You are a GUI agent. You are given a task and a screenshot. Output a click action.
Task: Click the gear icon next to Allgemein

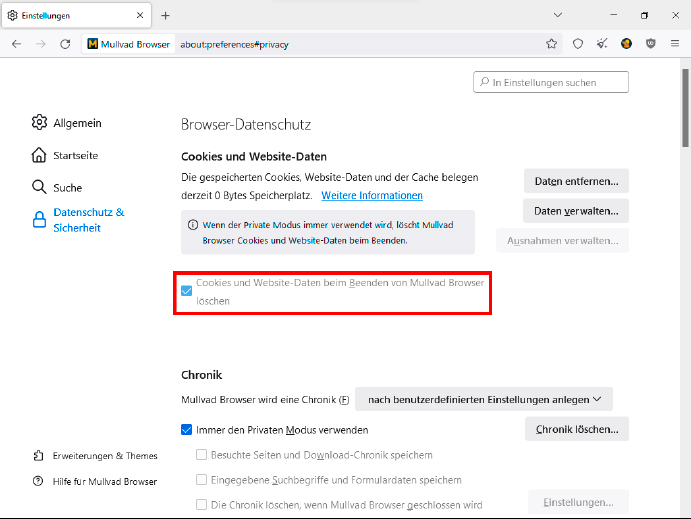(39, 122)
